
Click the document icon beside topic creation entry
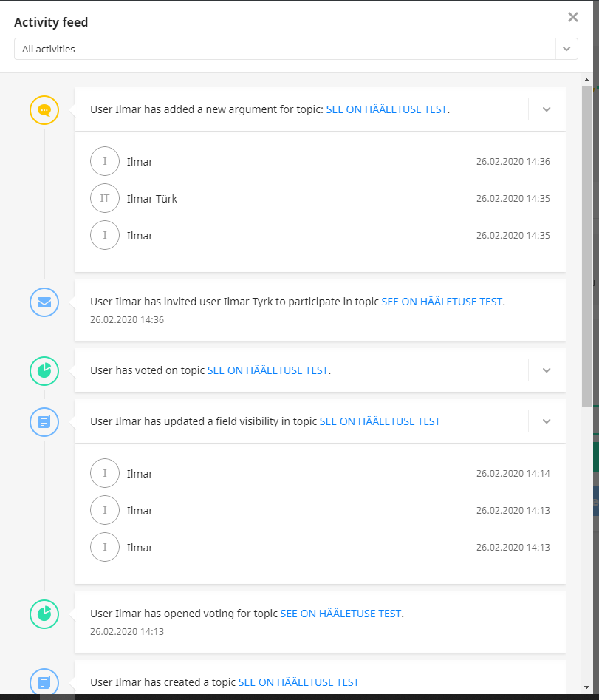coord(44,682)
